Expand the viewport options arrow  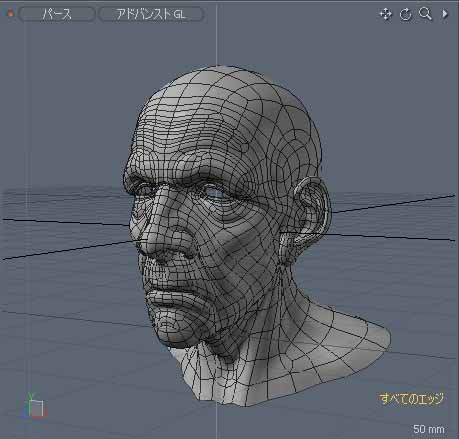(x=445, y=14)
